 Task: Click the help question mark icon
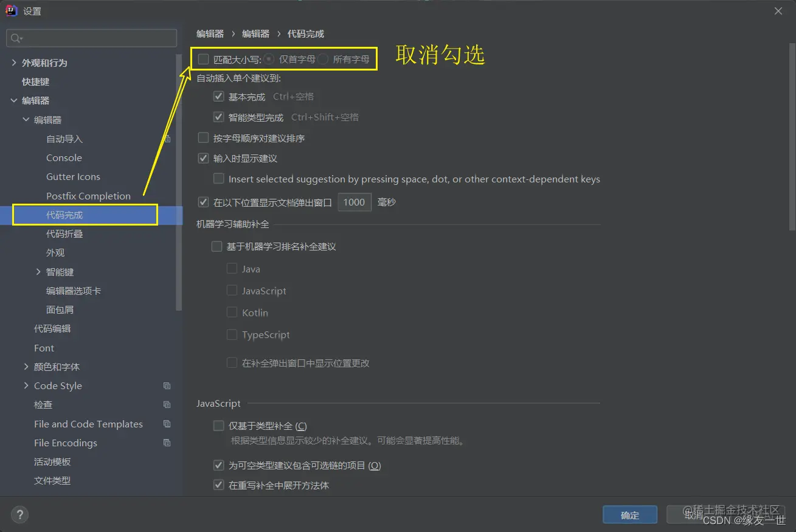tap(19, 514)
